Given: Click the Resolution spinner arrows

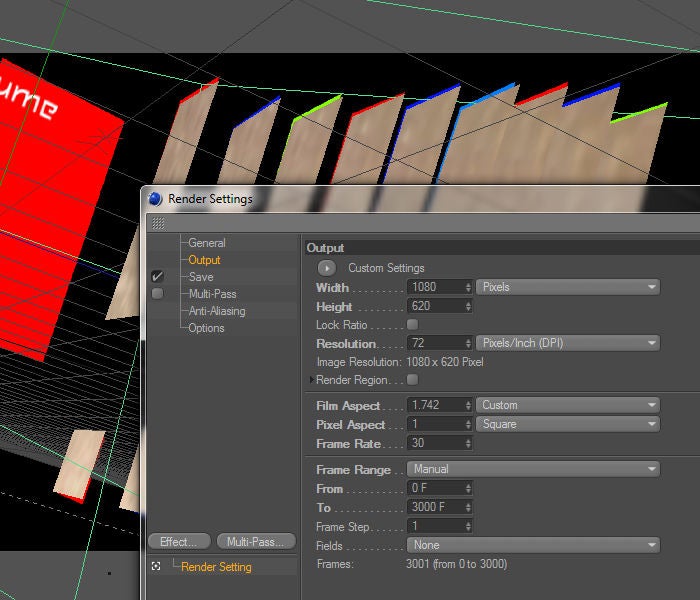Looking at the screenshot, I should coord(468,343).
